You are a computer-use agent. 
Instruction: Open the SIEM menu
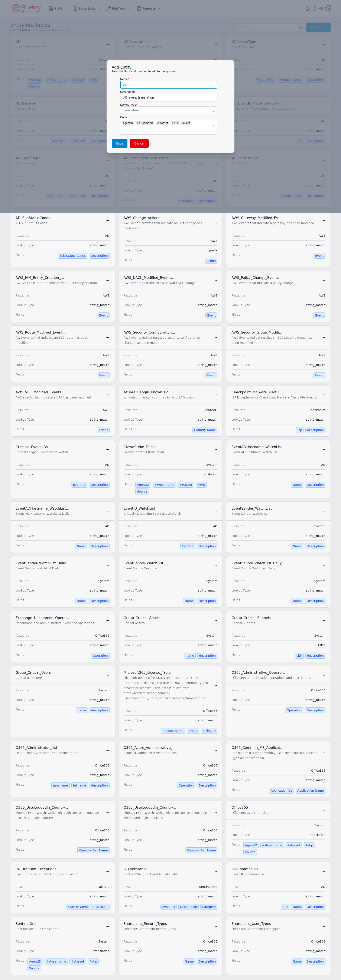58,8
